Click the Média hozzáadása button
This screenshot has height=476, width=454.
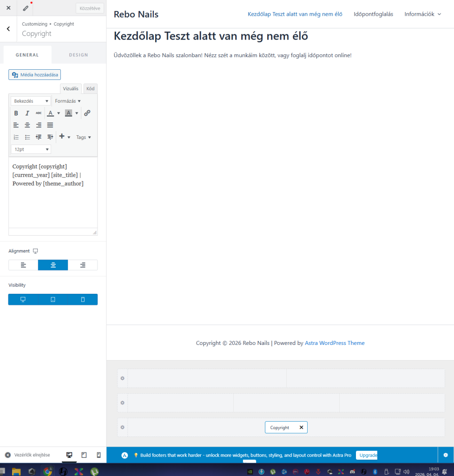(34, 74)
